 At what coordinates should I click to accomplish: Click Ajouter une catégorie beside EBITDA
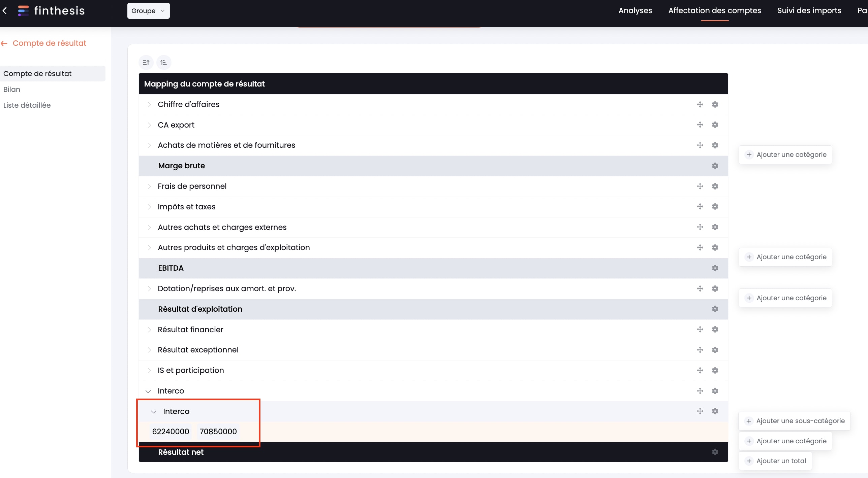click(x=785, y=257)
